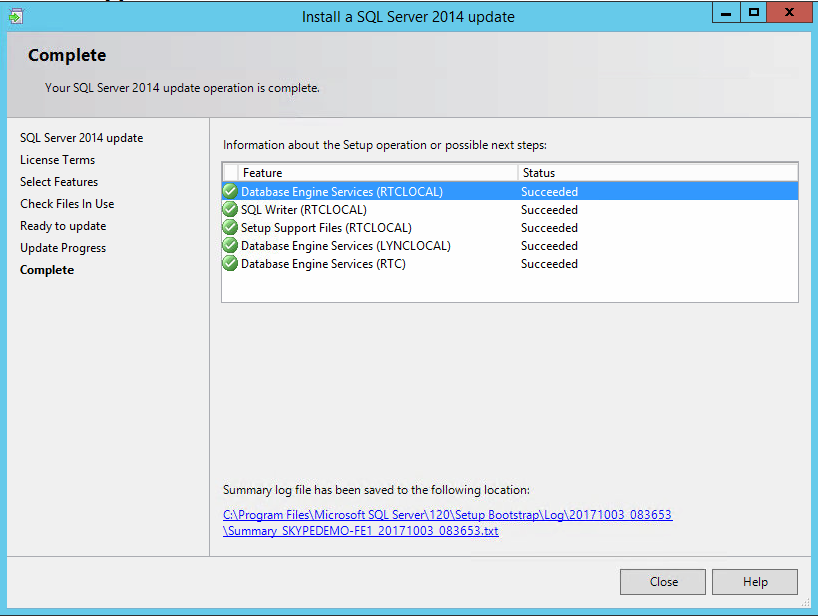Image resolution: width=818 pixels, height=616 pixels.
Task: Close the window with the red X
Action: tap(790, 13)
